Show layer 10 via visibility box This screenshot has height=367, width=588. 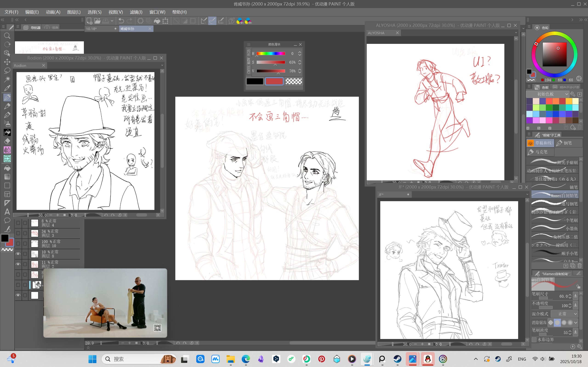click(x=18, y=243)
